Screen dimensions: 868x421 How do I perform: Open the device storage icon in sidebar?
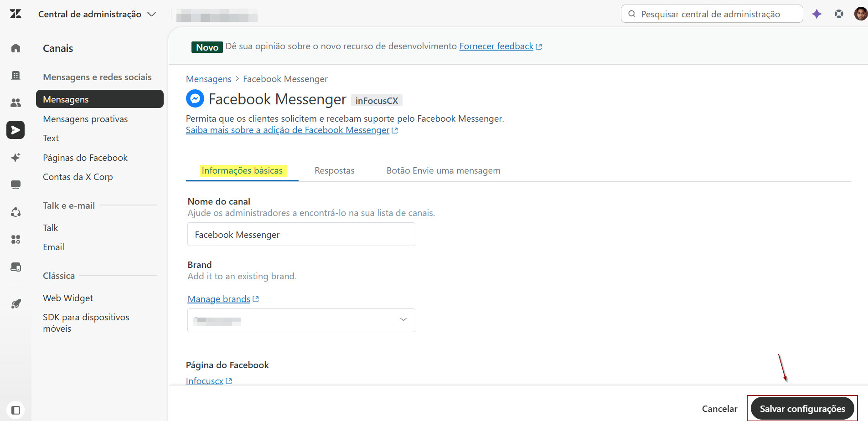[x=15, y=267]
